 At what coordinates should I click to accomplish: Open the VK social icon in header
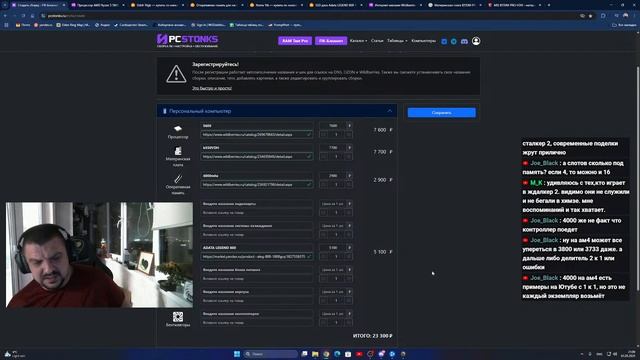[444, 41]
